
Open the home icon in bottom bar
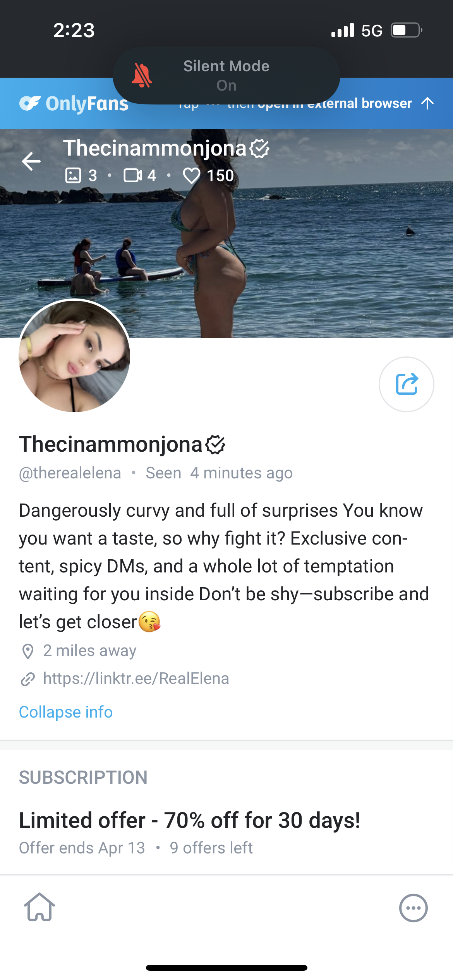click(39, 907)
